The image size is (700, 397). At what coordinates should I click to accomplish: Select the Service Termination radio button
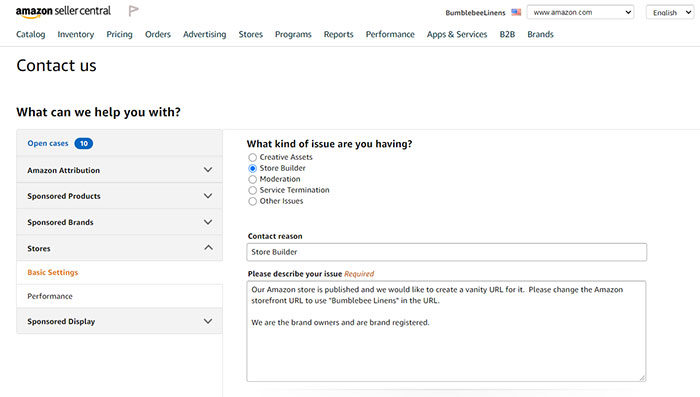(x=253, y=190)
